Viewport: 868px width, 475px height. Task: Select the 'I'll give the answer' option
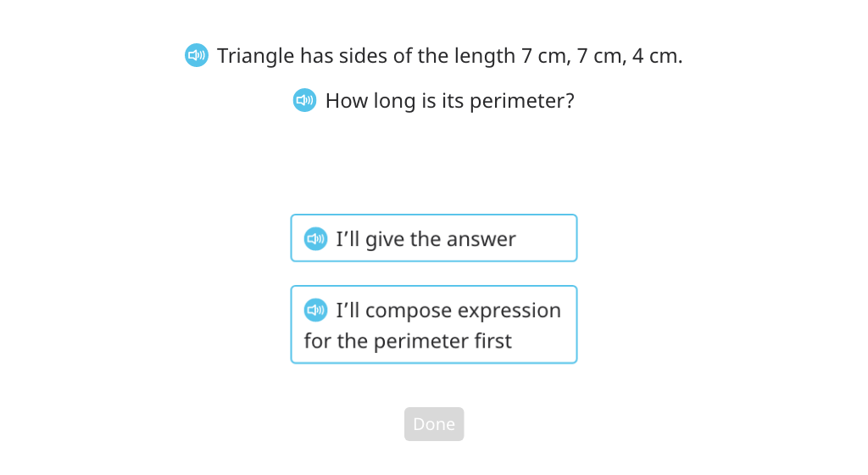(x=434, y=238)
